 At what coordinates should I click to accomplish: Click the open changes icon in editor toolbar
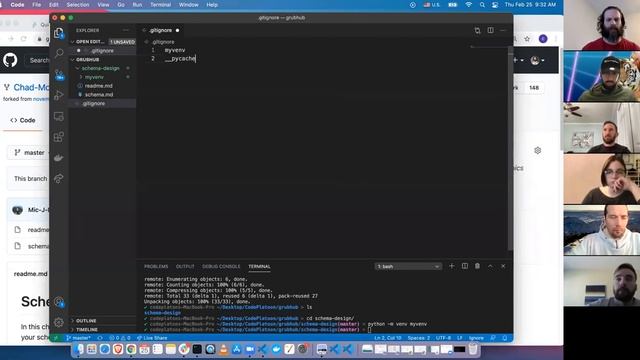[477, 30]
